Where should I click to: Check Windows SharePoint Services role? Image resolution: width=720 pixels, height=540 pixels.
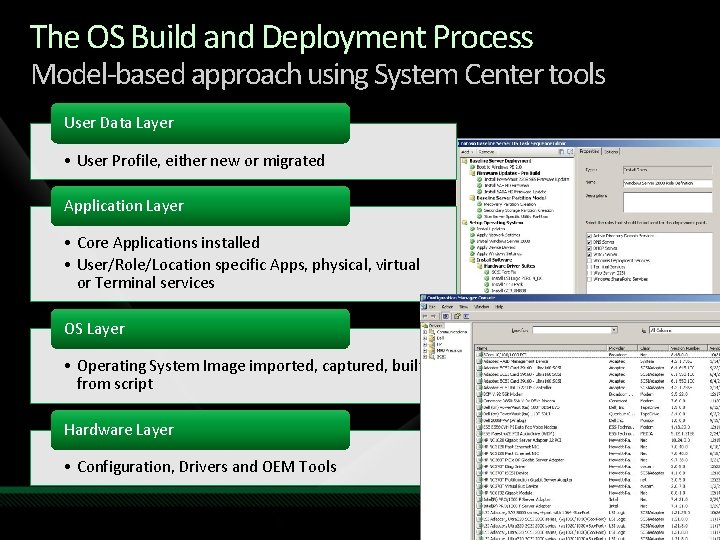590,279
